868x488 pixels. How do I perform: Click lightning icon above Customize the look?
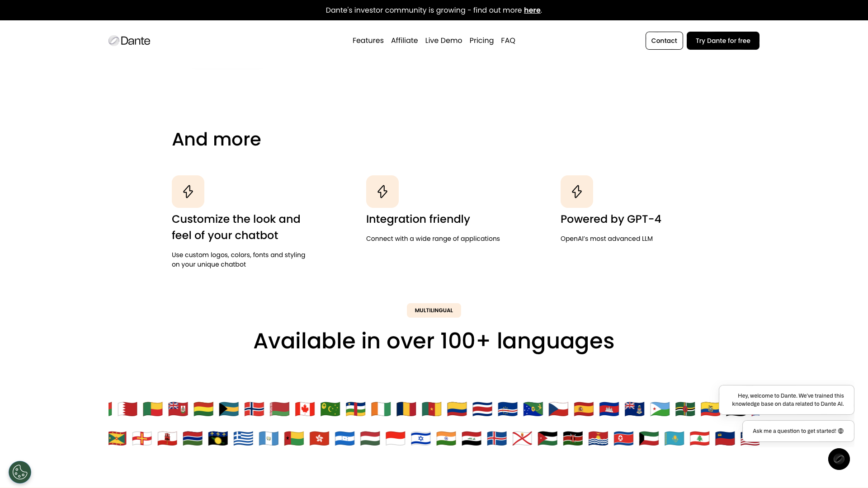(188, 192)
